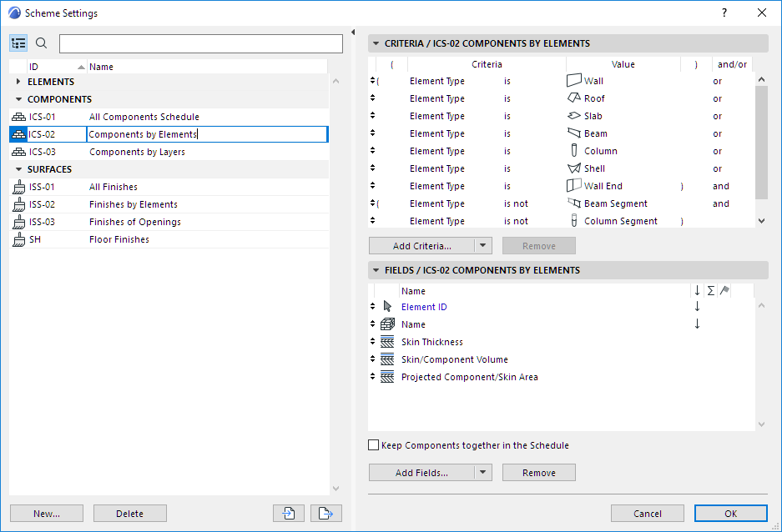This screenshot has width=782, height=532.
Task: Collapse the Fields panel
Action: [376, 270]
